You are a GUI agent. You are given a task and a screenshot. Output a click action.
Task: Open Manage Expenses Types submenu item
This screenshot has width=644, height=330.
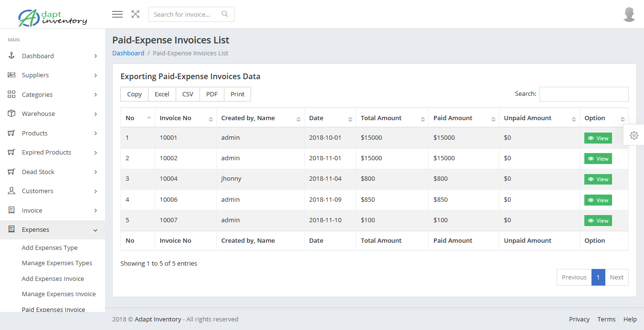tap(57, 263)
